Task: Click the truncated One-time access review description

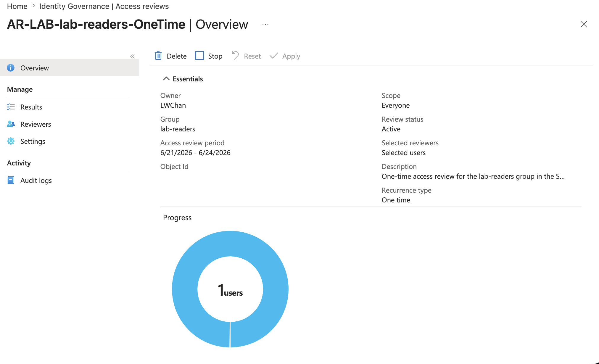Action: (x=473, y=176)
